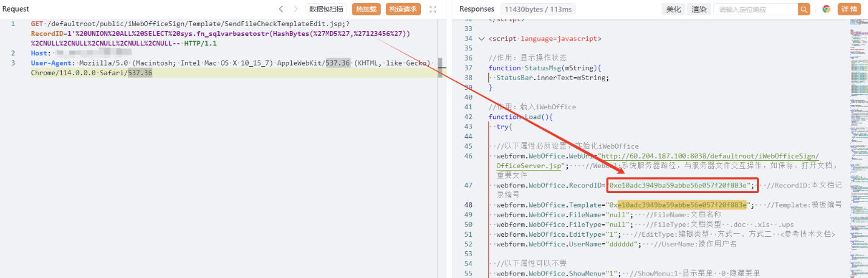Screen dimensions: 868x278
Task: Click the webform.WebOffice.FileType line
Action: click(x=644, y=225)
